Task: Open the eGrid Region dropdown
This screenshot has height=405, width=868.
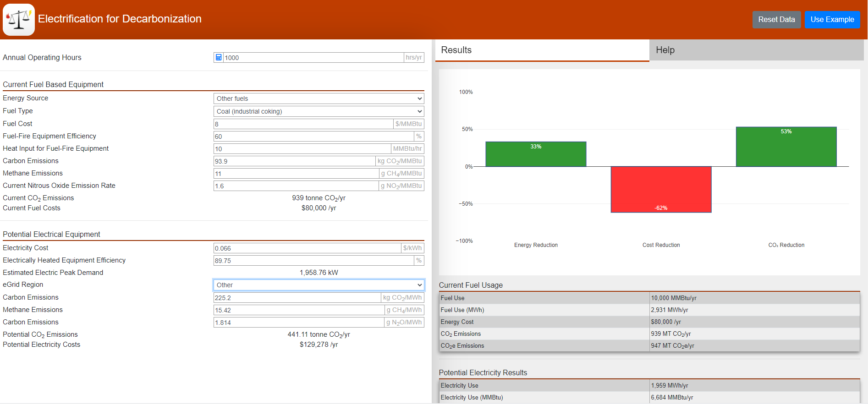Action: click(319, 285)
